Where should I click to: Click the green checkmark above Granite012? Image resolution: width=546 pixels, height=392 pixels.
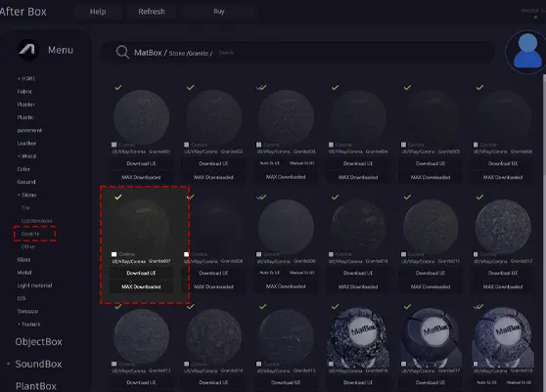[479, 196]
